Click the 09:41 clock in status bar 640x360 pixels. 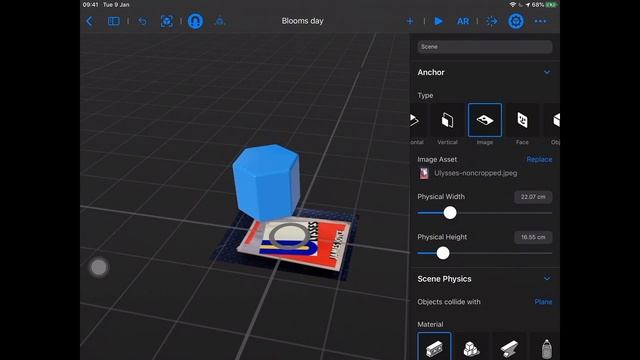pos(91,5)
